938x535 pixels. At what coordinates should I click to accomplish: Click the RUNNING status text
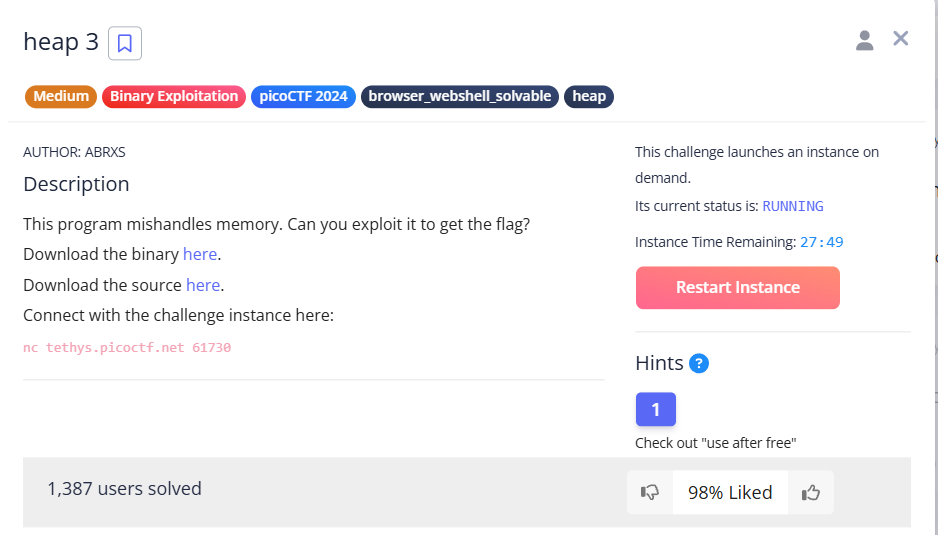tap(793, 206)
